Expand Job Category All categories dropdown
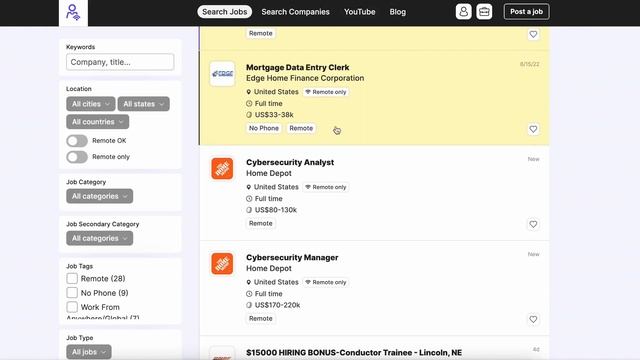The width and height of the screenshot is (640, 360). (x=100, y=196)
